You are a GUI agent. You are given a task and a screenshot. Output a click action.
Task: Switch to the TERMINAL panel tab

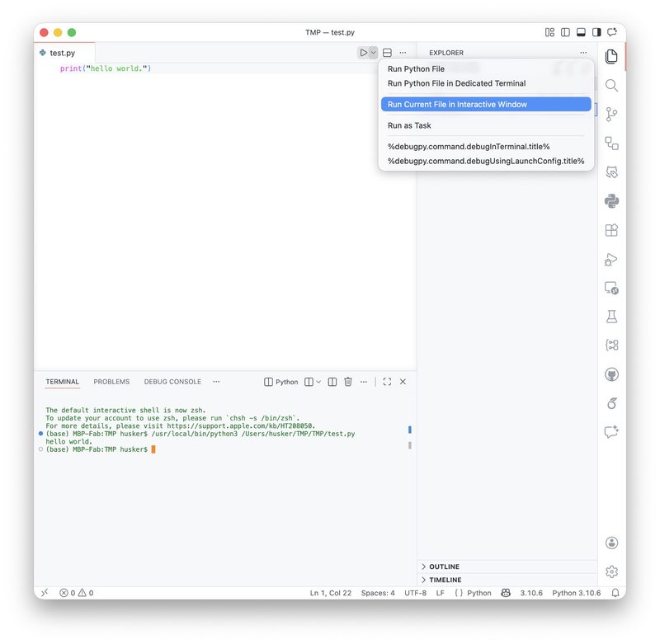click(63, 382)
